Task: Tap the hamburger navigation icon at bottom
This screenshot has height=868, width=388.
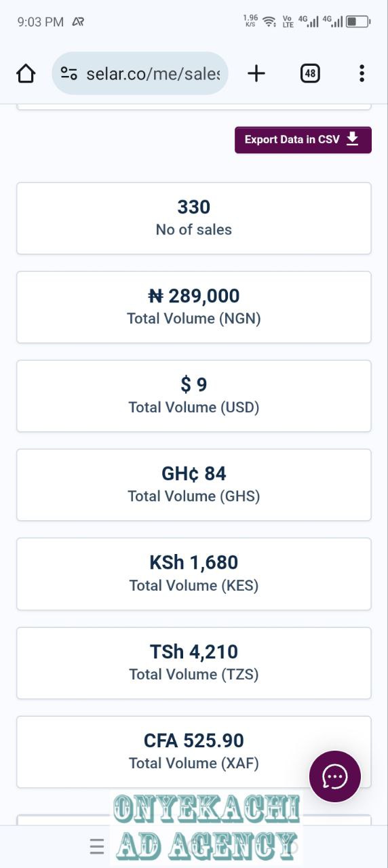Action: coord(97,846)
